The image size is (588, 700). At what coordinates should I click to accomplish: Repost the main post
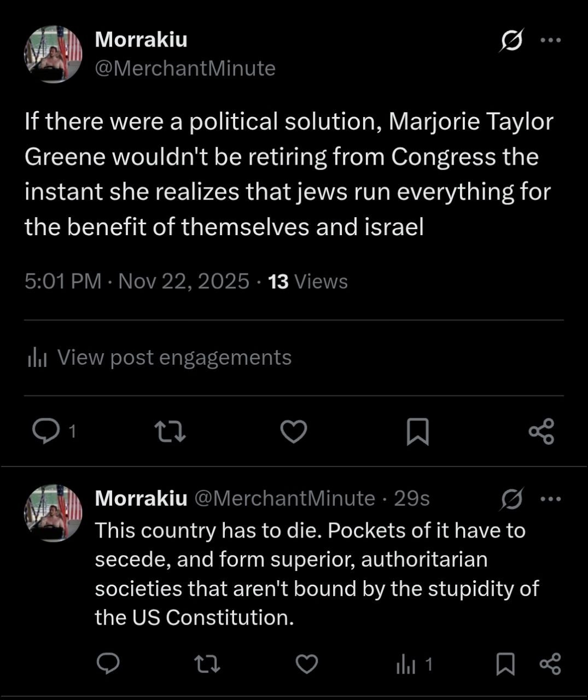pos(170,431)
